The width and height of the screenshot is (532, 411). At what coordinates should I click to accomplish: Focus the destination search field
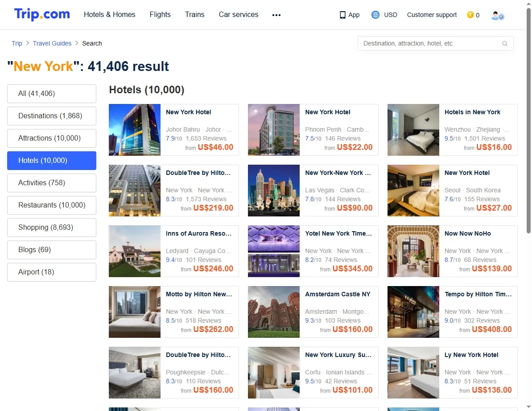point(435,43)
